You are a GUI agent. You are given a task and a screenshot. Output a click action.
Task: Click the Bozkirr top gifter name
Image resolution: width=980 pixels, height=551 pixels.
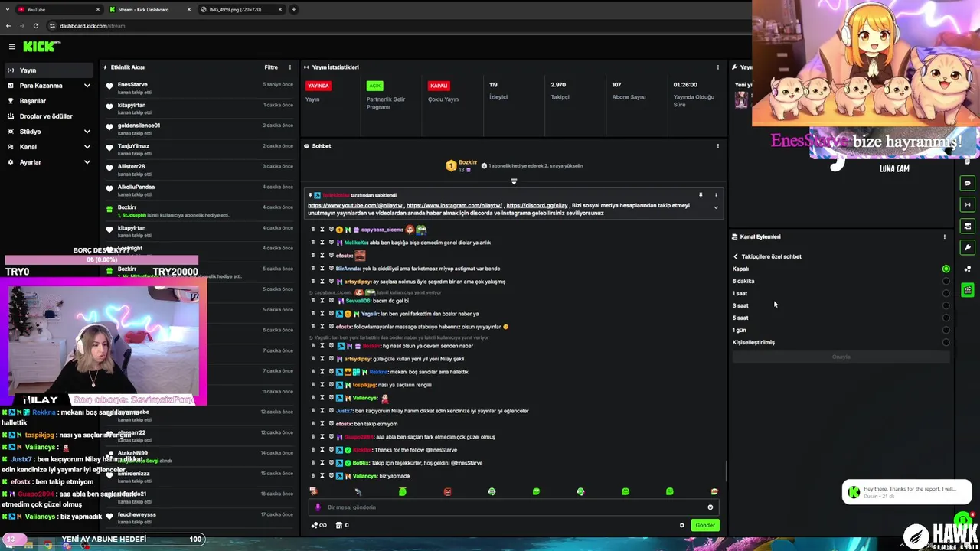[468, 162]
